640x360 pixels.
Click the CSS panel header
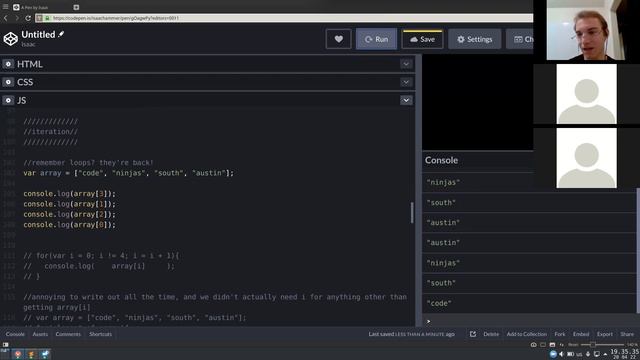tap(207, 82)
